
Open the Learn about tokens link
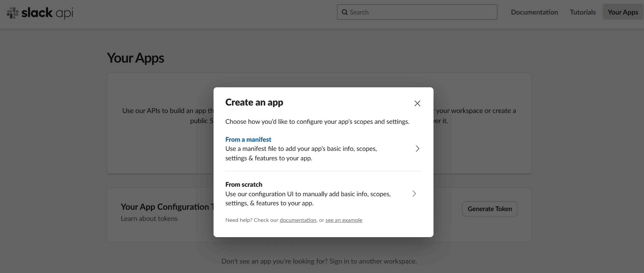(149, 219)
